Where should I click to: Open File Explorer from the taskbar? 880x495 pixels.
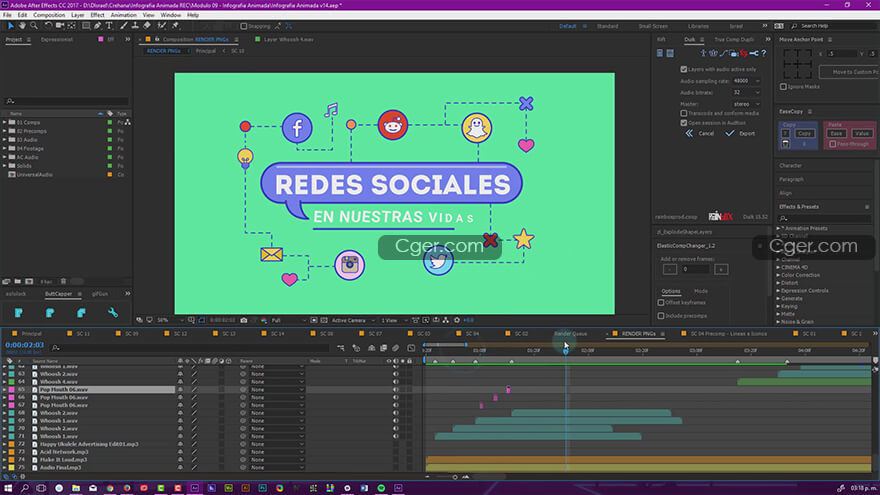pos(76,488)
